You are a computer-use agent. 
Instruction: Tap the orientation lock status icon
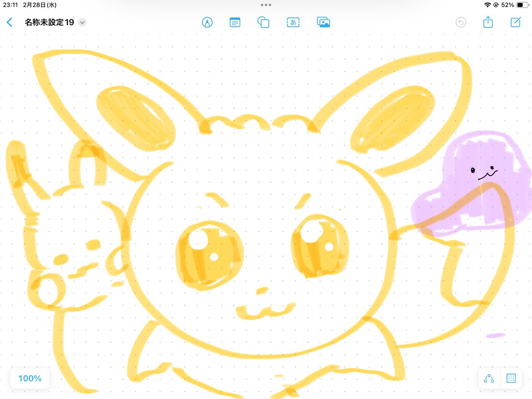click(x=496, y=5)
